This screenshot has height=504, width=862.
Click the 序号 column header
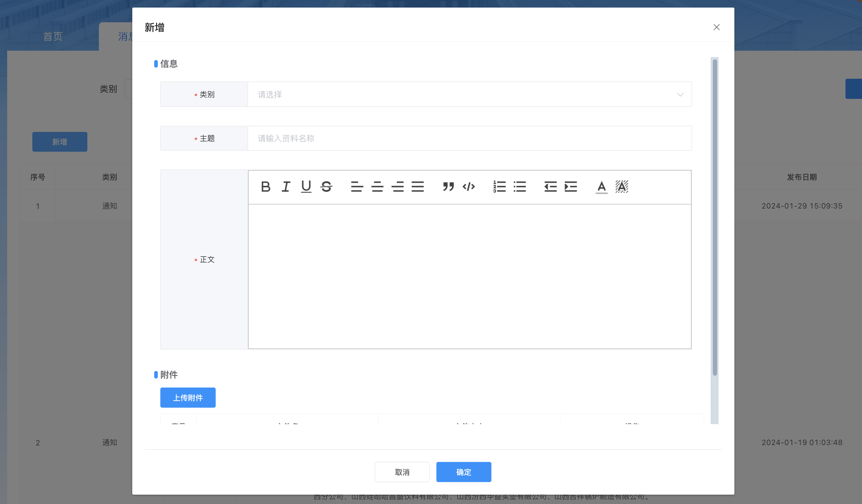(38, 177)
